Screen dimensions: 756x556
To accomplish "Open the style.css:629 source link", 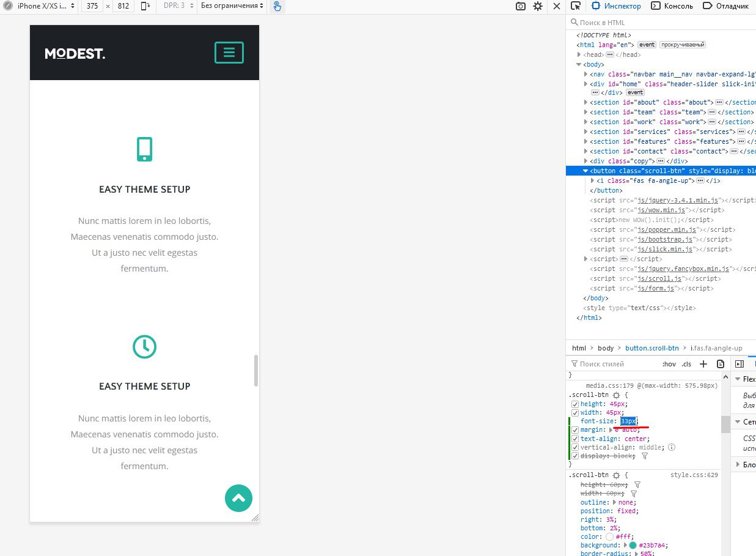I will 694,475.
